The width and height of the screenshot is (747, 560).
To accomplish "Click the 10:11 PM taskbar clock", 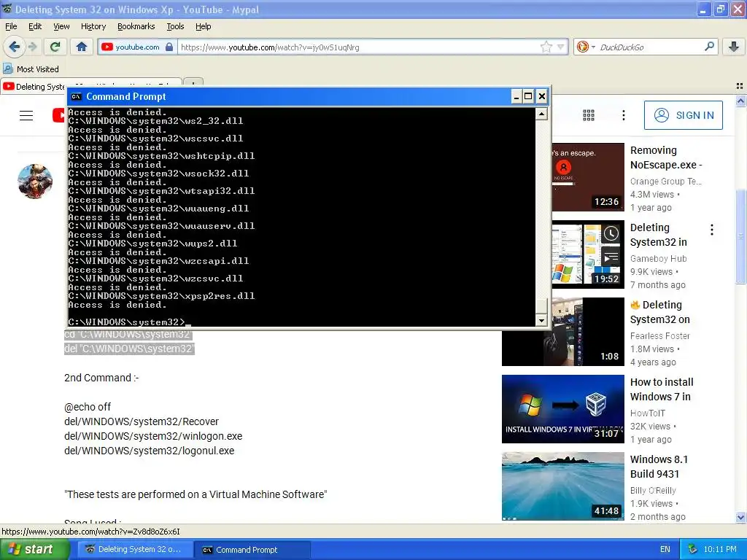I will [x=720, y=550].
